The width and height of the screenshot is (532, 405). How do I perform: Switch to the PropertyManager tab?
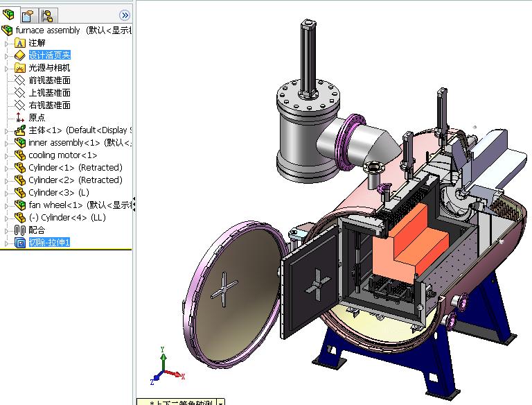point(28,16)
